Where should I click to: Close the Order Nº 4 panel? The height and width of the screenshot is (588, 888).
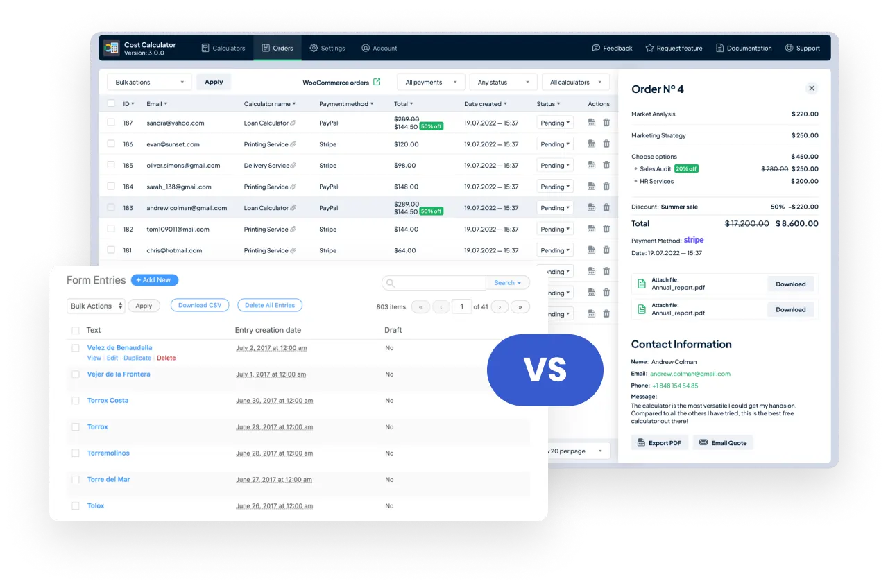tap(812, 88)
